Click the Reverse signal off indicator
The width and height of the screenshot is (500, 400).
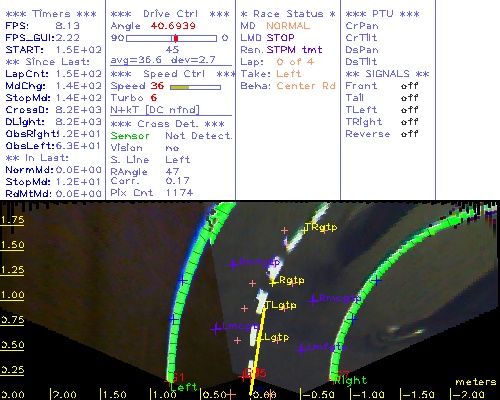pos(410,134)
